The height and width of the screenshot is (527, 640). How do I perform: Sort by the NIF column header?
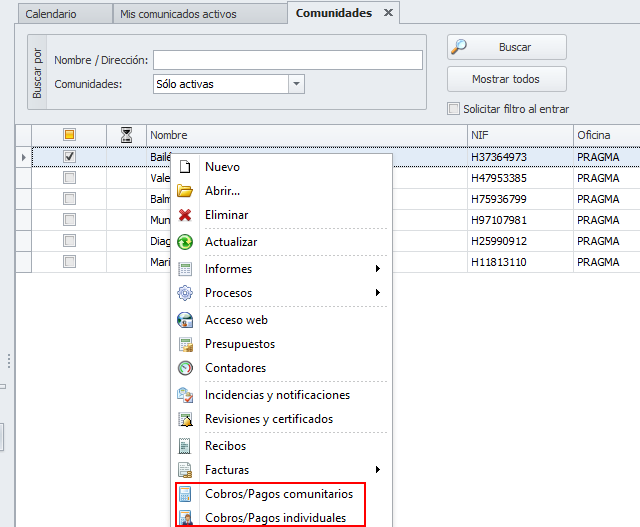click(x=520, y=135)
